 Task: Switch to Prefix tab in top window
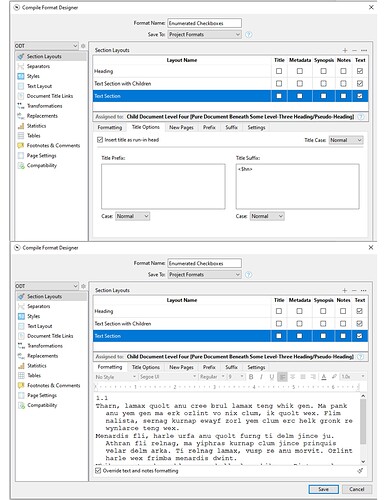pyautogui.click(x=209, y=128)
